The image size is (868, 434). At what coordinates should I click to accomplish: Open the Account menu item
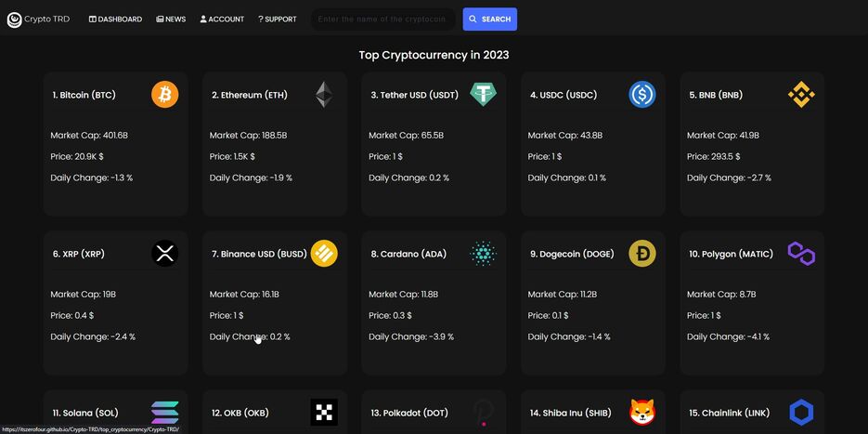pyautogui.click(x=222, y=20)
